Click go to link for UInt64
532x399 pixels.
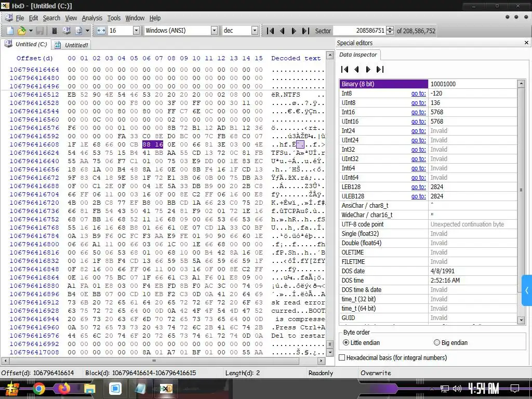(x=418, y=178)
